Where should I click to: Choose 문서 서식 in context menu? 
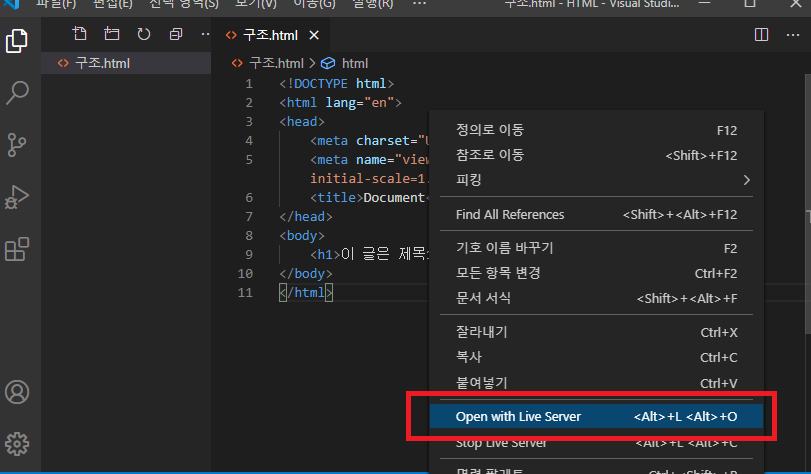[x=596, y=298]
